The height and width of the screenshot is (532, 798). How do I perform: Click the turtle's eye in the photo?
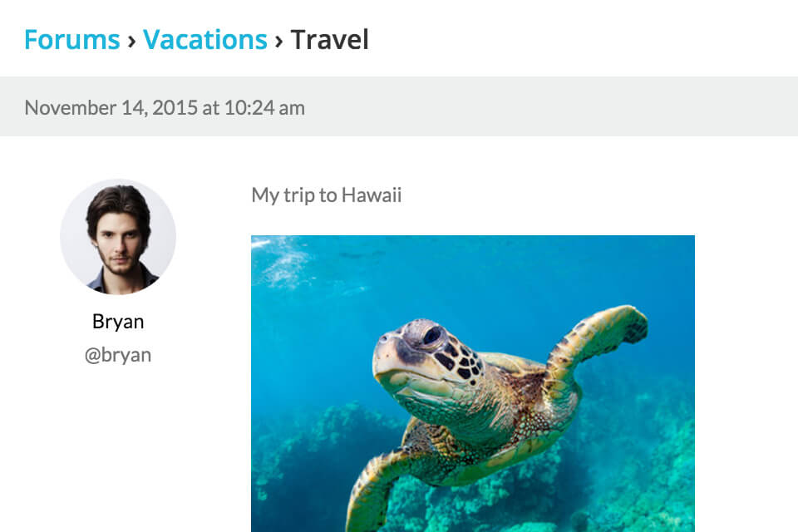pos(431,335)
